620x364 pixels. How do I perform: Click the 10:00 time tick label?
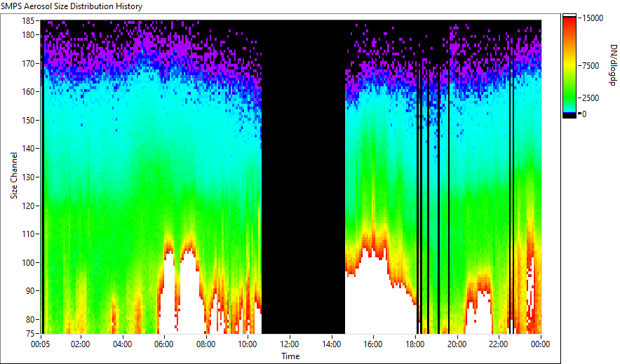pyautogui.click(x=248, y=344)
